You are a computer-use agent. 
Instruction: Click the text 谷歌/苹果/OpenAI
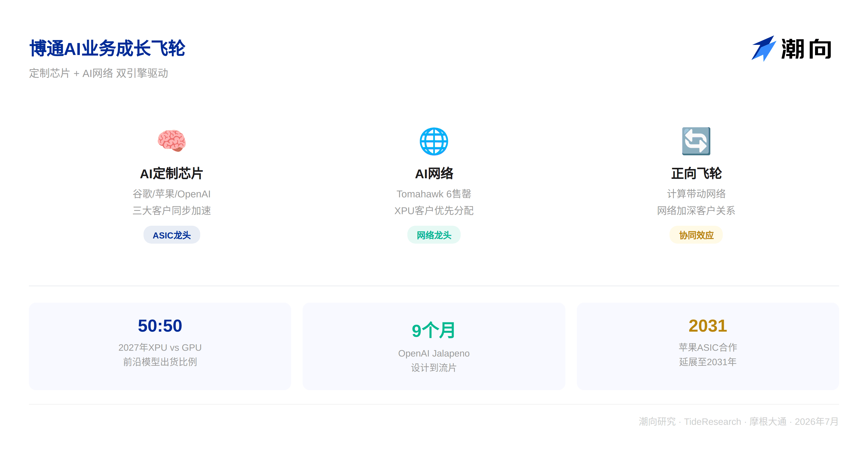coord(172,194)
